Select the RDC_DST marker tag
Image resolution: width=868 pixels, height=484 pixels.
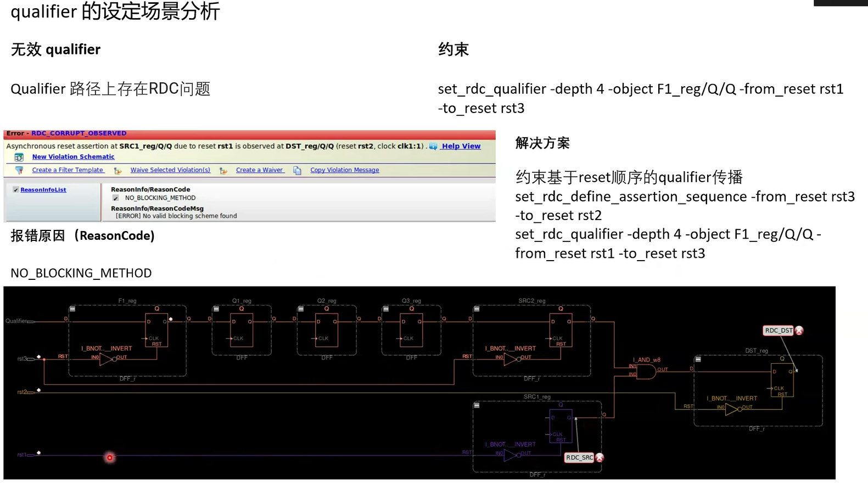(x=779, y=330)
